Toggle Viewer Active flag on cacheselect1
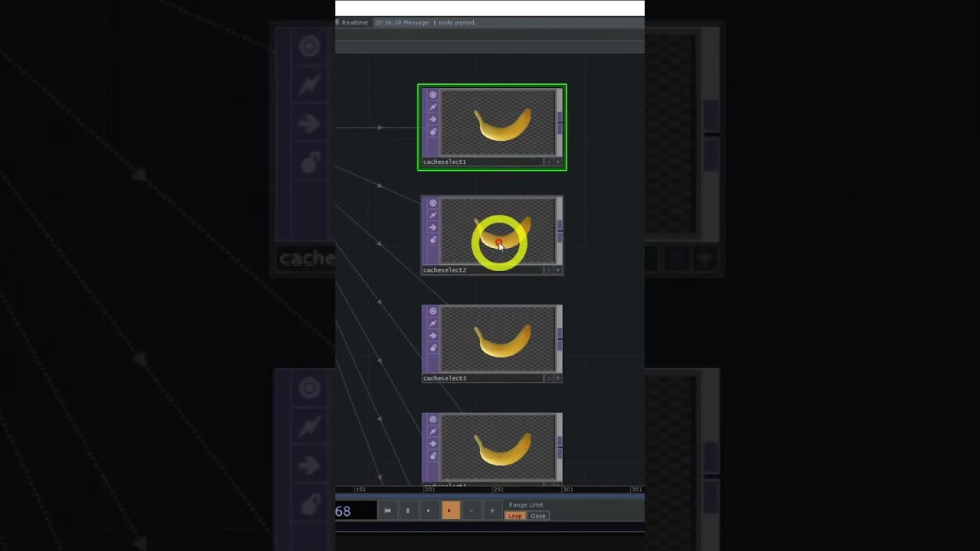The width and height of the screenshot is (980, 551). point(433,95)
